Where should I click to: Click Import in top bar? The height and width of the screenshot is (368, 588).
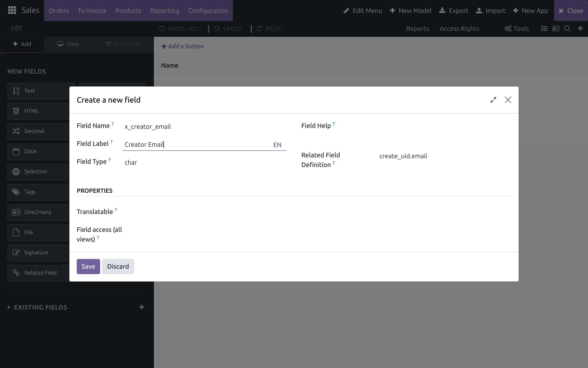click(x=491, y=11)
